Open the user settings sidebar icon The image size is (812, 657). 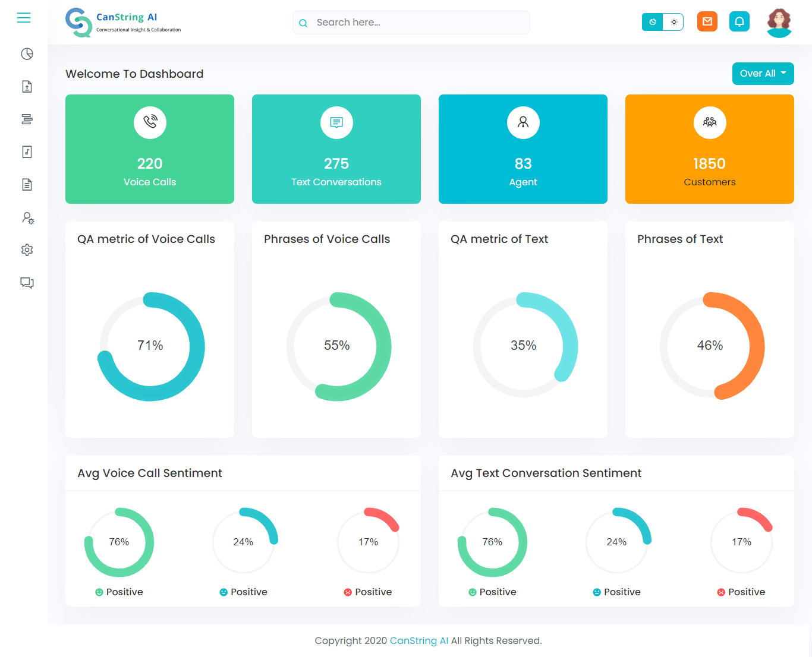pyautogui.click(x=27, y=218)
